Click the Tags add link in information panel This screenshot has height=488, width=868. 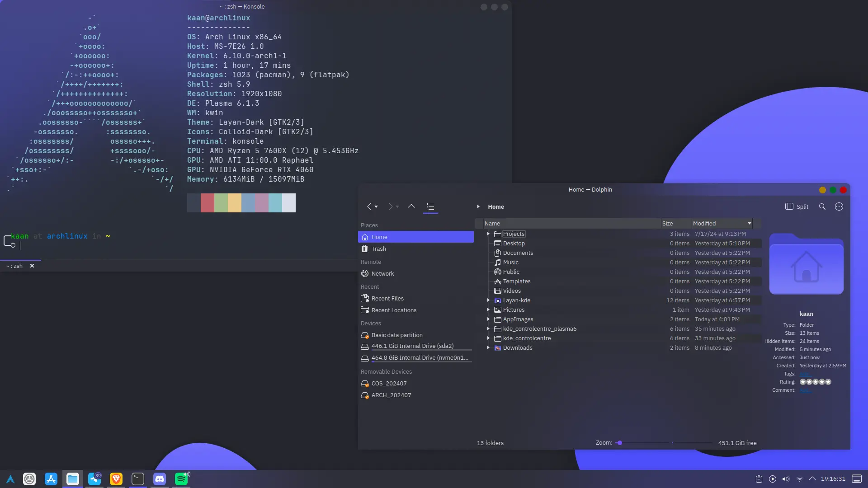805,374
